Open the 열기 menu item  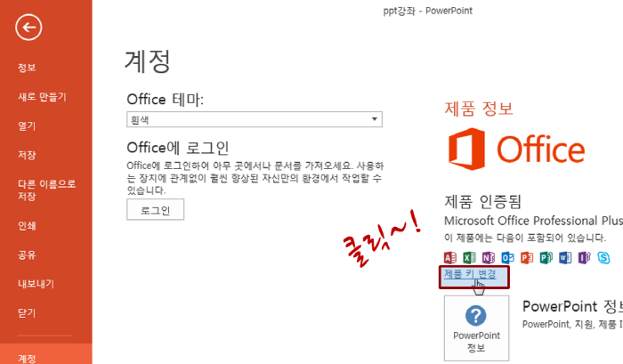point(27,126)
